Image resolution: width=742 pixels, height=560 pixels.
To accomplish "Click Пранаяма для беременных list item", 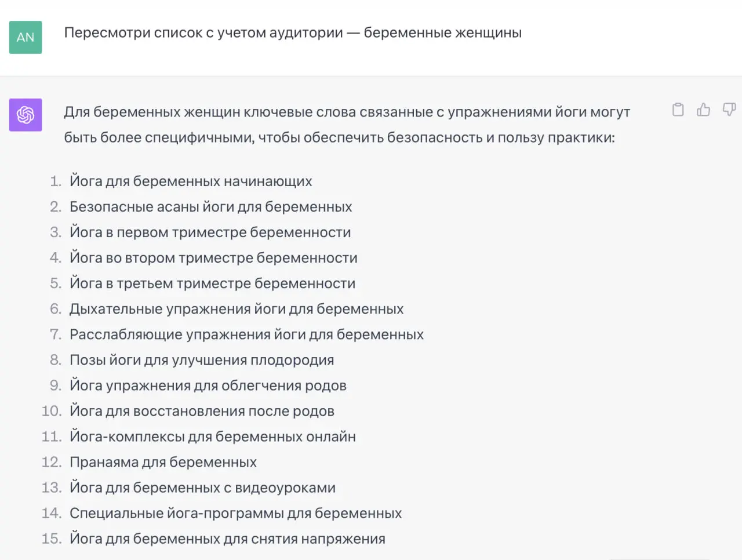I will pos(163,461).
